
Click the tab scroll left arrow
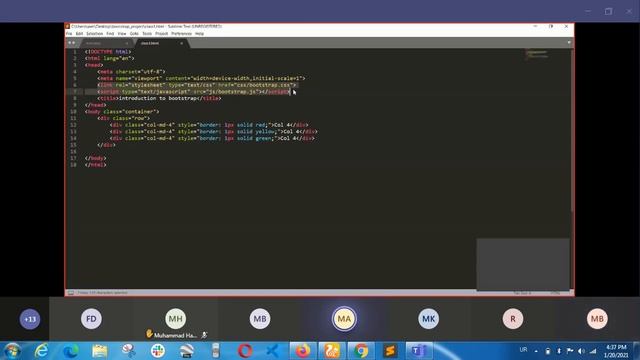[69, 43]
